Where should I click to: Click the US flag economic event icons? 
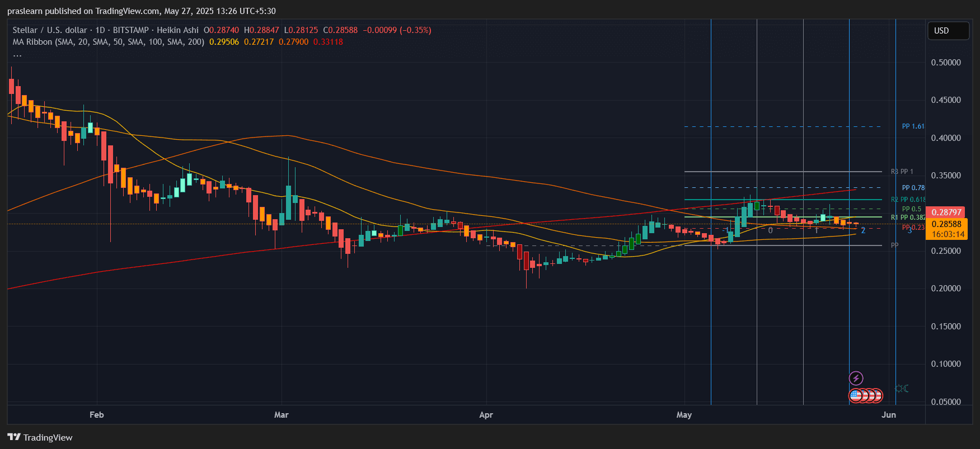point(865,396)
